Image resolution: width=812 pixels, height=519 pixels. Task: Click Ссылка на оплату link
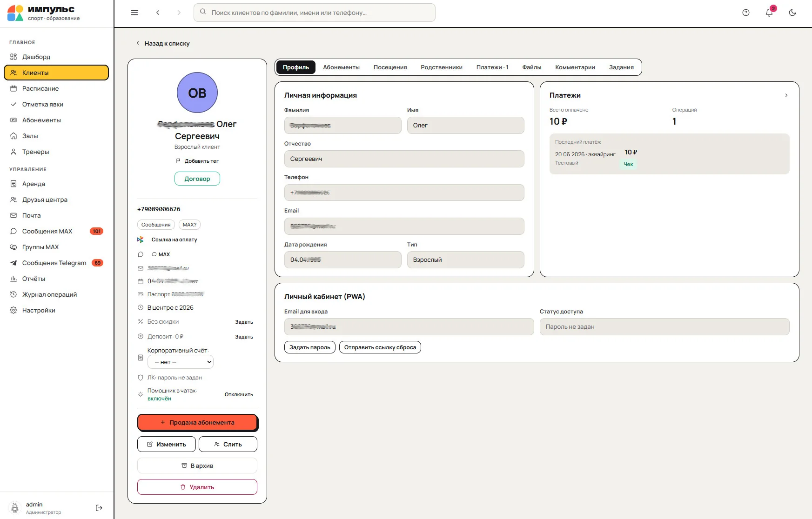[174, 240]
